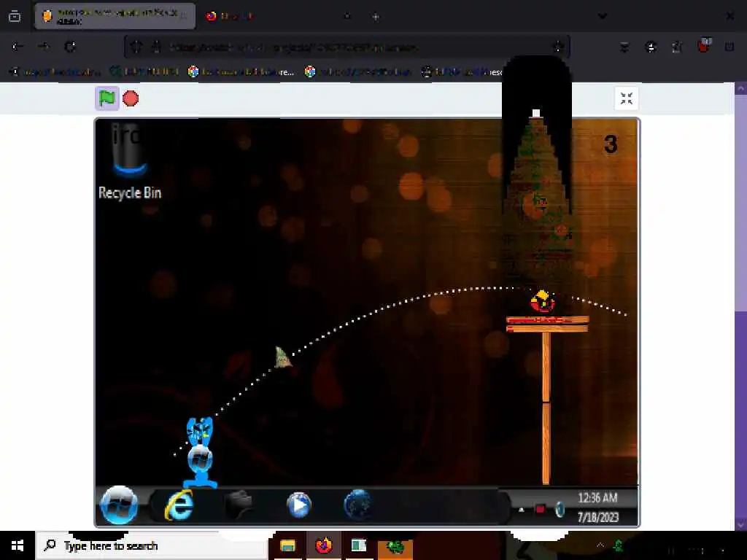Close the second browser tab

coord(347,16)
